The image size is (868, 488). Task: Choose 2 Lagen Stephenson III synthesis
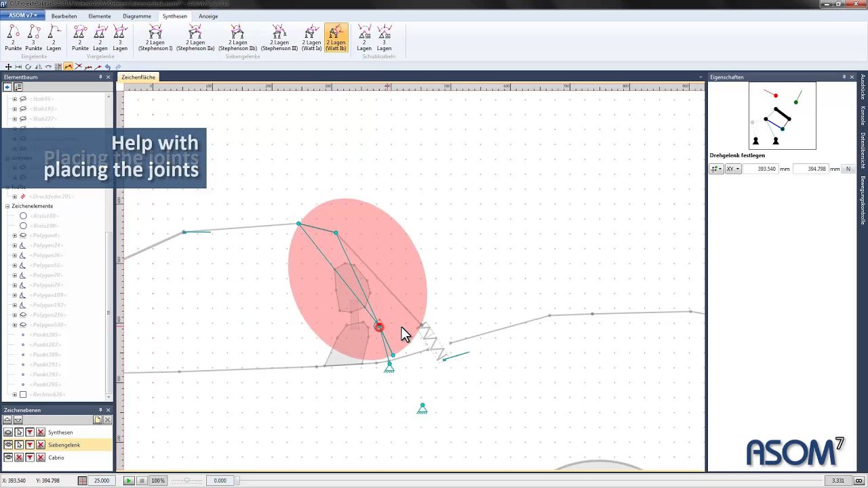tap(279, 38)
